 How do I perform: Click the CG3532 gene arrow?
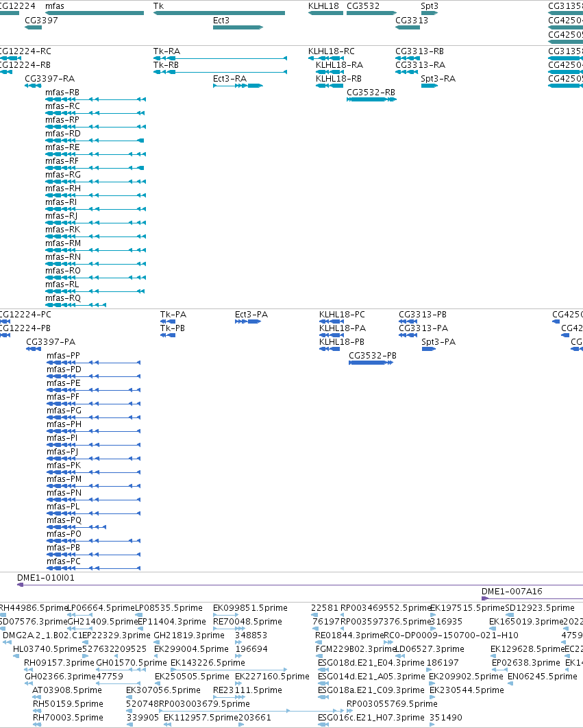(x=372, y=13)
